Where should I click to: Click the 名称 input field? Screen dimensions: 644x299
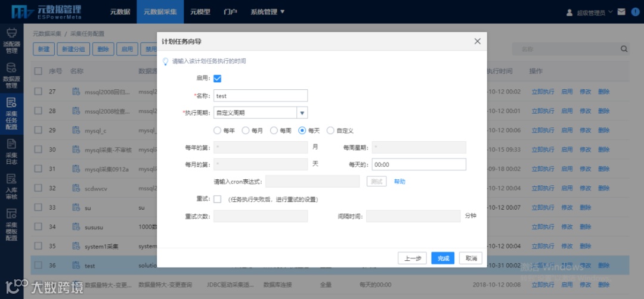[261, 95]
